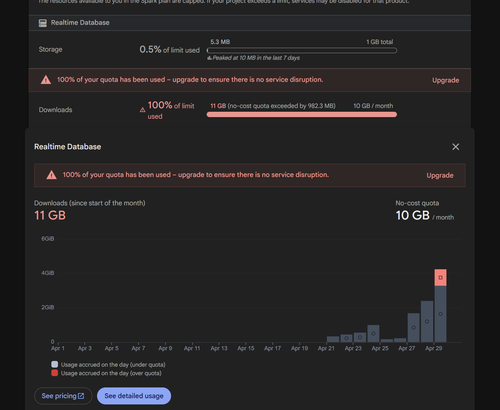Click the warning triangle in panel quota banner
This screenshot has height=410, width=500.
[x=52, y=175]
